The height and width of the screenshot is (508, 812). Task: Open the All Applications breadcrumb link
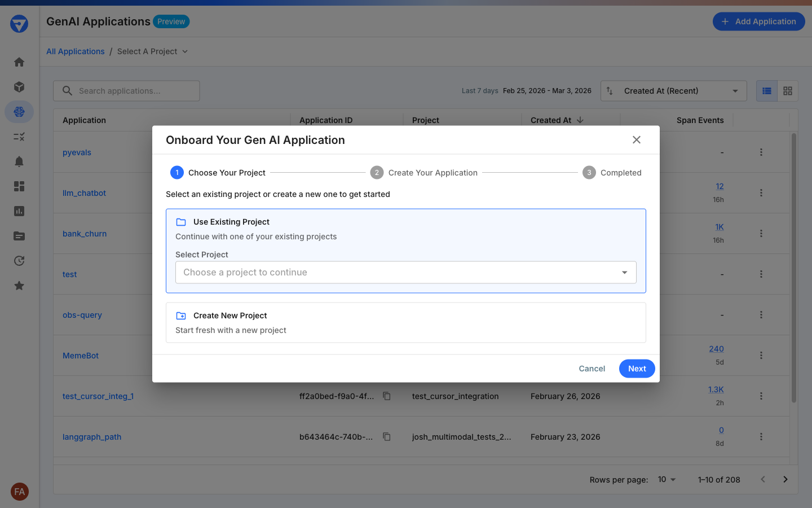pyautogui.click(x=76, y=51)
